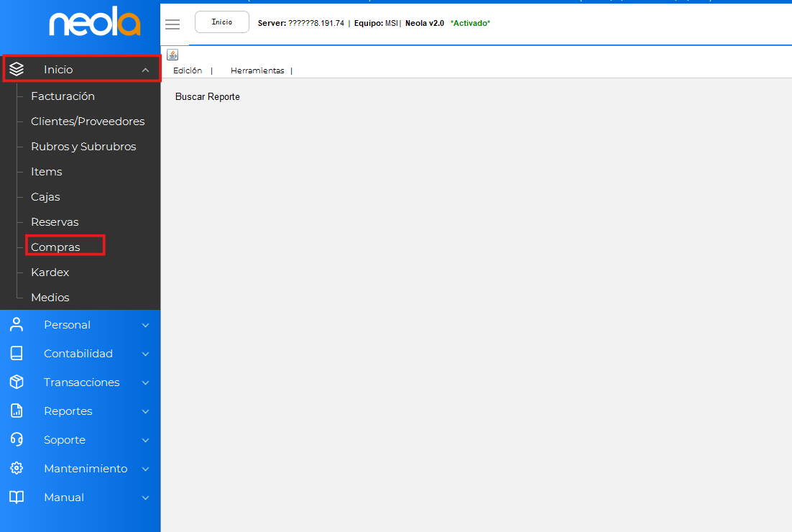Expand the Personal menu chevron
The width and height of the screenshot is (792, 532).
coord(146,325)
